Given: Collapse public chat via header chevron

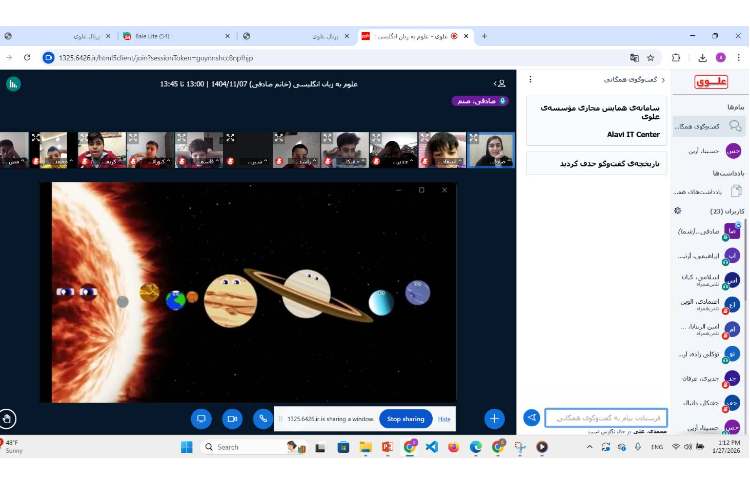Looking at the screenshot, I should pos(663,80).
